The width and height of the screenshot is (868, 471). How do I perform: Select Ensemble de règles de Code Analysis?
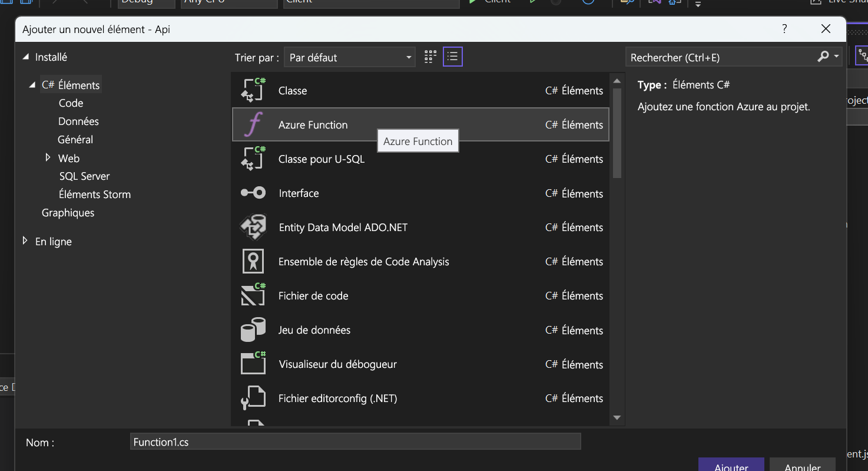click(x=364, y=262)
